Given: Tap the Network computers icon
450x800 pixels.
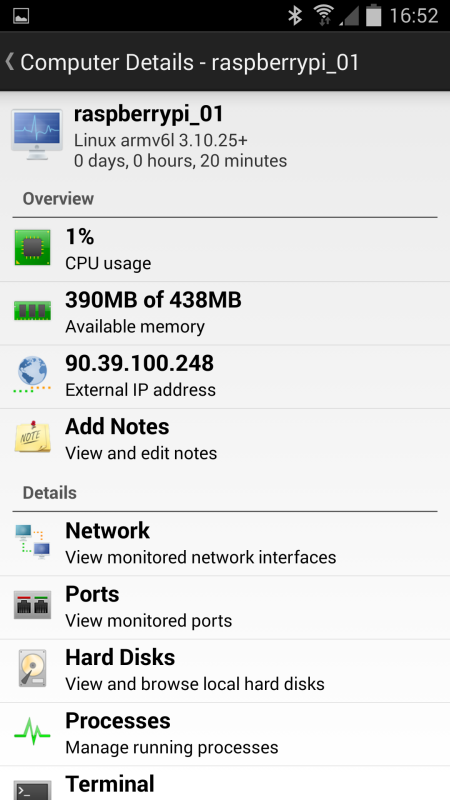Looking at the screenshot, I should (32, 541).
